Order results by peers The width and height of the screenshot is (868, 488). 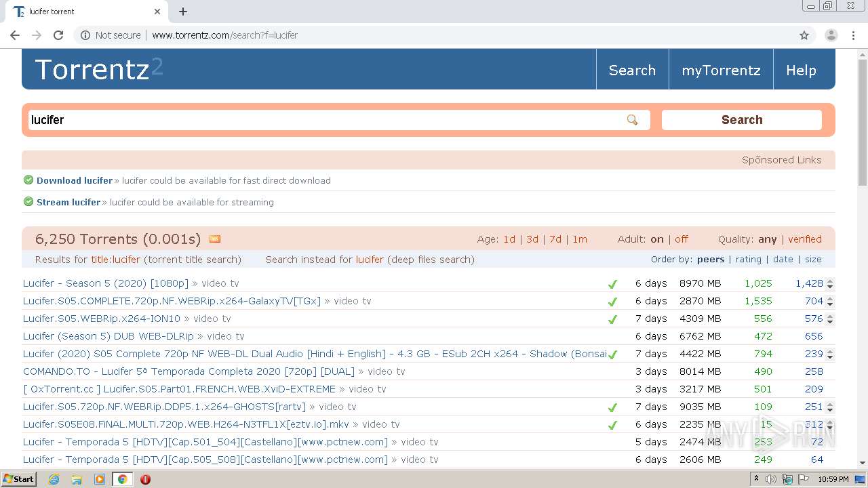[x=711, y=260]
